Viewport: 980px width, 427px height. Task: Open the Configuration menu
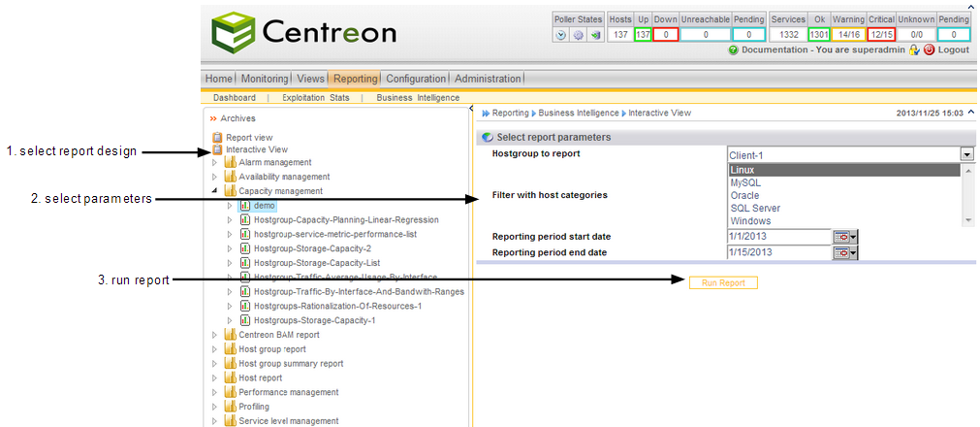tap(416, 79)
